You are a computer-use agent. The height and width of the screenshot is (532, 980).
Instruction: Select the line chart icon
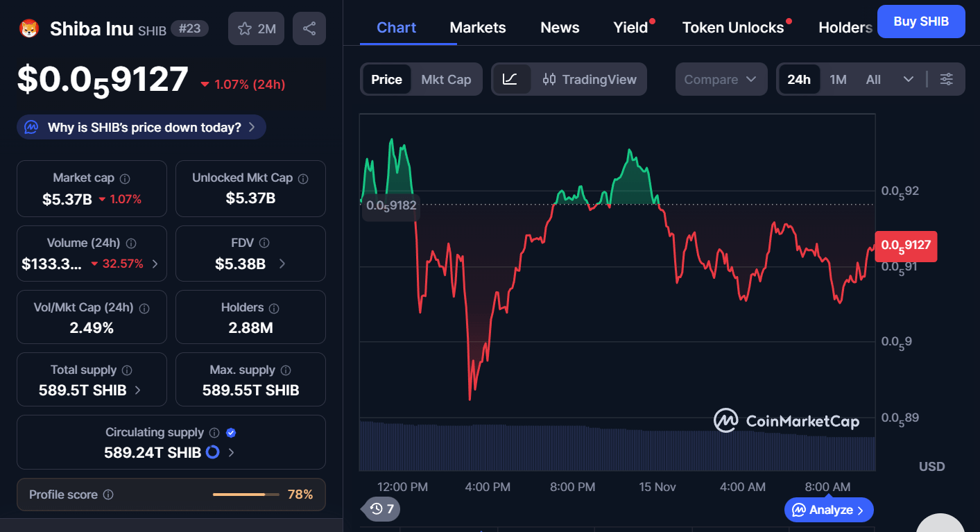pyautogui.click(x=510, y=79)
